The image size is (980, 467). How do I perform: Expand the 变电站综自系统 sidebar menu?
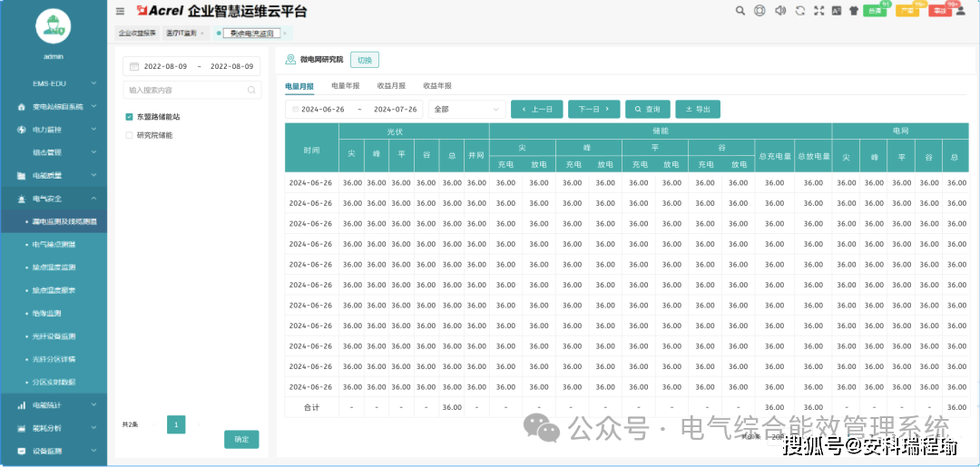pos(54,106)
